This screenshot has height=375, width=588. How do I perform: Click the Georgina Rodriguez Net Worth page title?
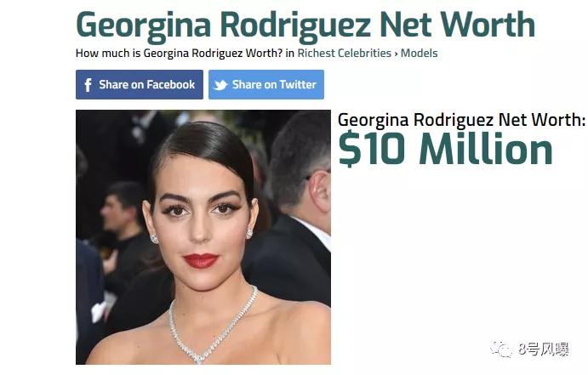pyautogui.click(x=305, y=26)
